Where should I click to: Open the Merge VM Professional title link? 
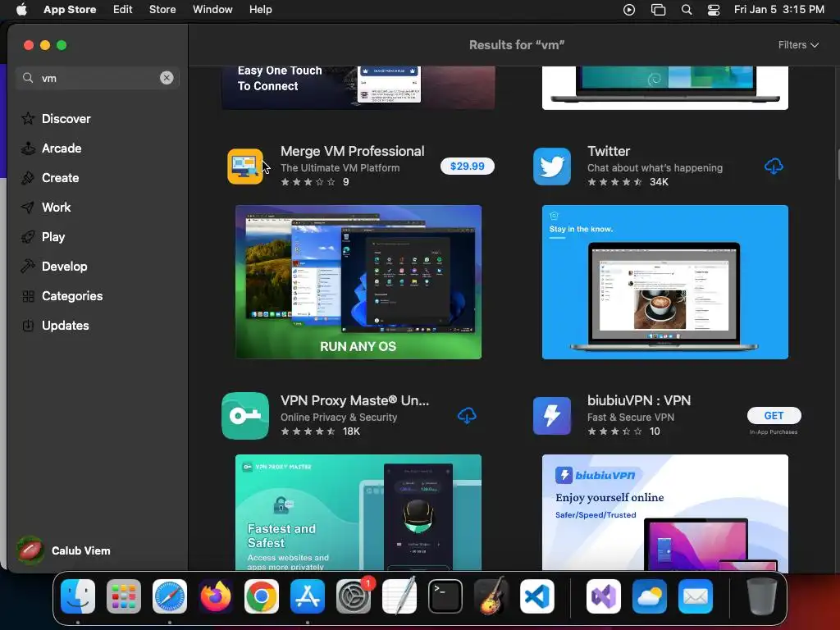353,151
